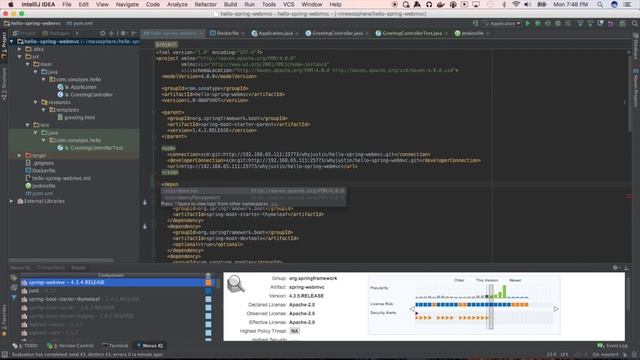Screen dimensions: 640x360
Task: Click the hide project panel icon
Action: click(133, 33)
